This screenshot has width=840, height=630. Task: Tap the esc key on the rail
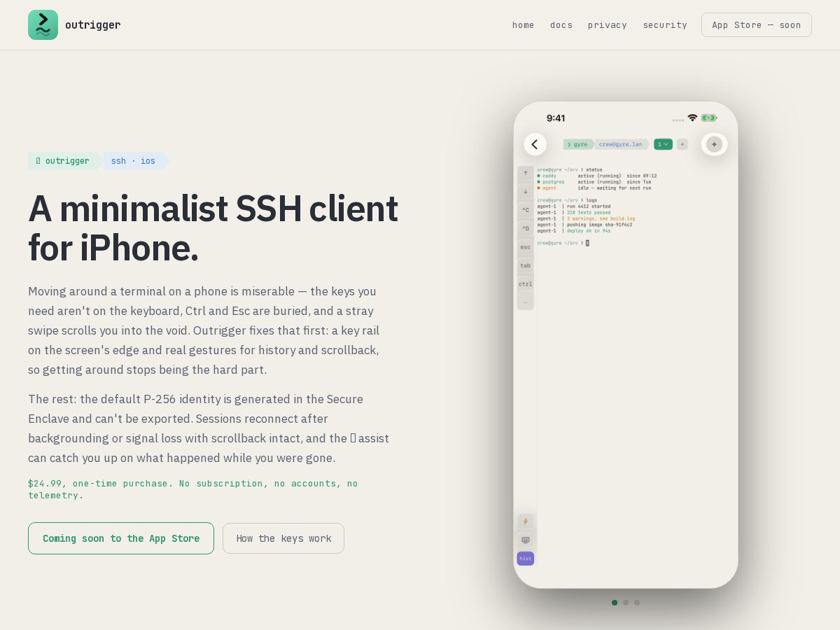526,247
